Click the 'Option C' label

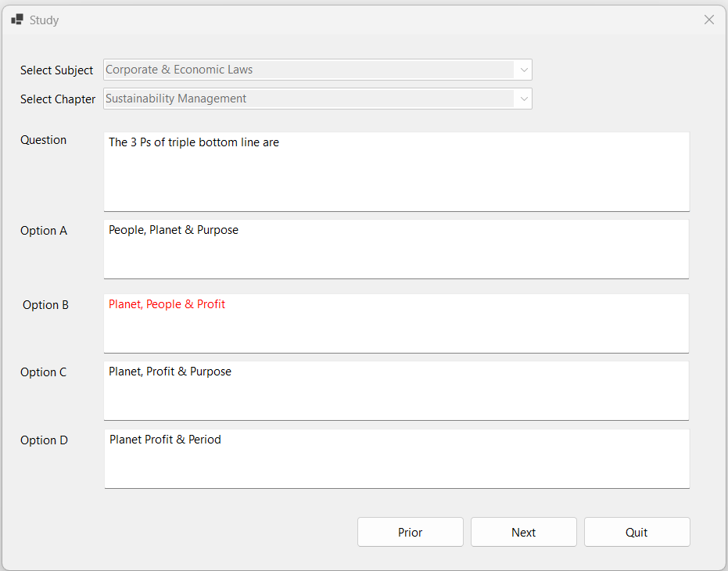click(x=44, y=372)
